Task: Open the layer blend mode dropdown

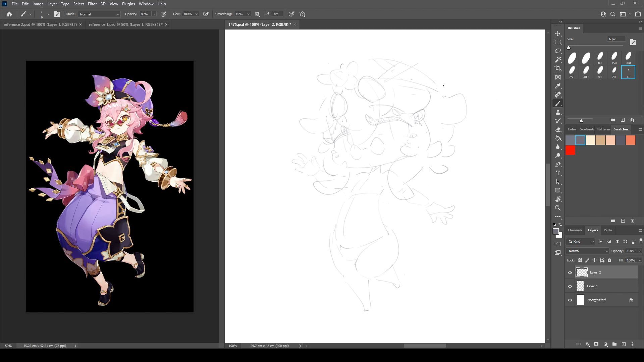Action: point(588,251)
